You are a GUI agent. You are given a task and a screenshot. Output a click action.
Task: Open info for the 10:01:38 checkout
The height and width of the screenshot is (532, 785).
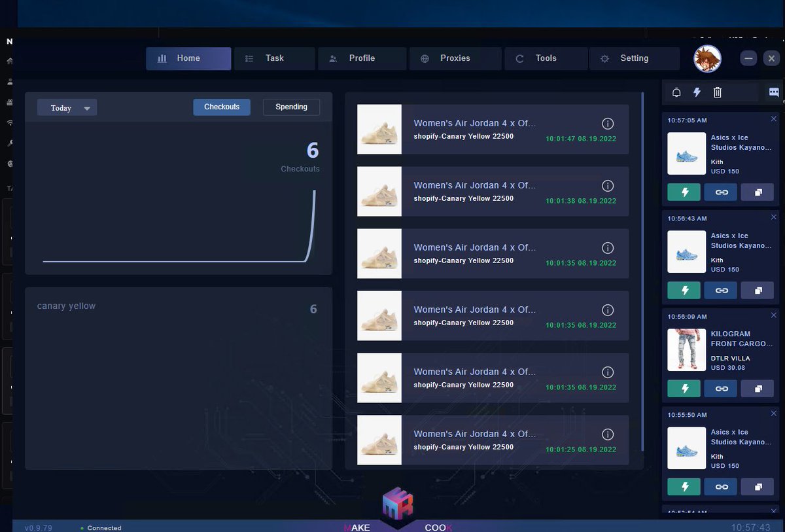[607, 186]
